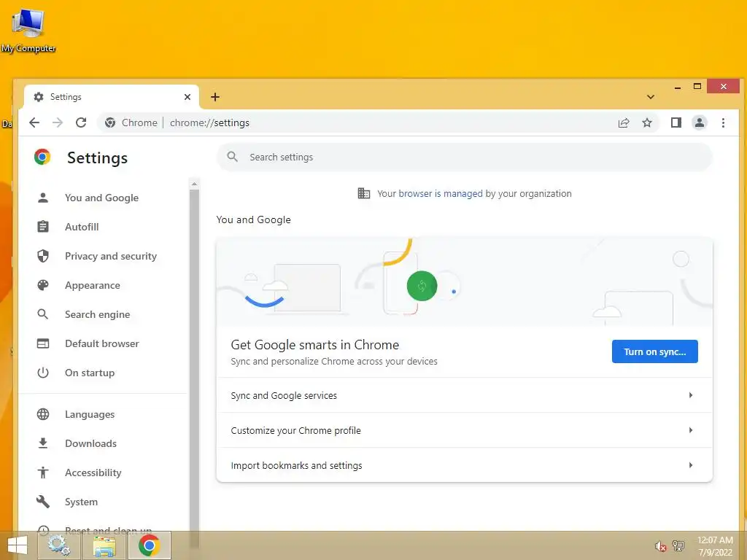
Task: Focus the Search settings field
Action: [465, 157]
